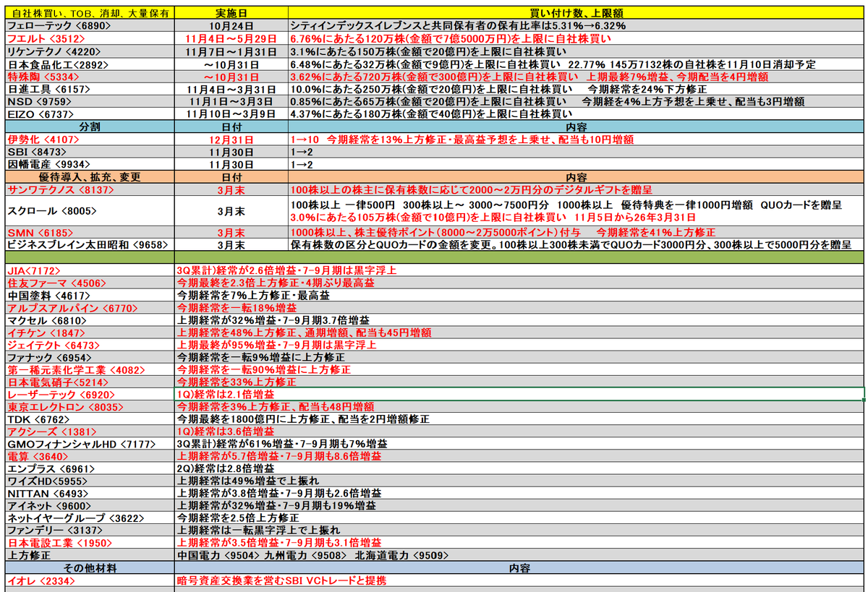868x592 pixels.
Task: Click the アルプスアルパイン <6770> cell
Action: point(90,307)
